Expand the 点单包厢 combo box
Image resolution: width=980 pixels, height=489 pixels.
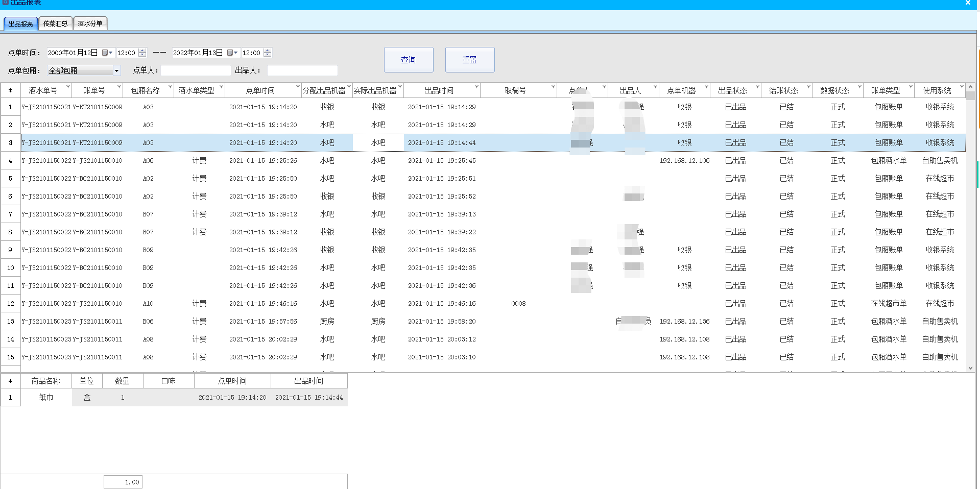coord(116,70)
